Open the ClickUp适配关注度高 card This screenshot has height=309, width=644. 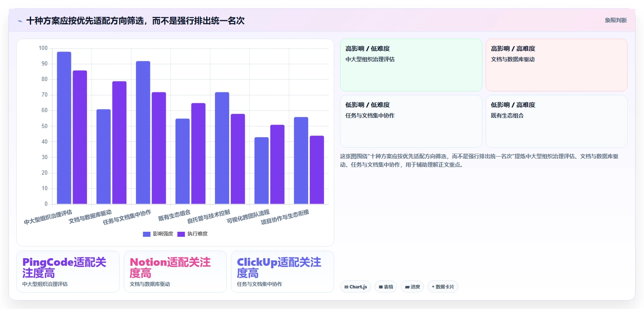click(x=283, y=272)
